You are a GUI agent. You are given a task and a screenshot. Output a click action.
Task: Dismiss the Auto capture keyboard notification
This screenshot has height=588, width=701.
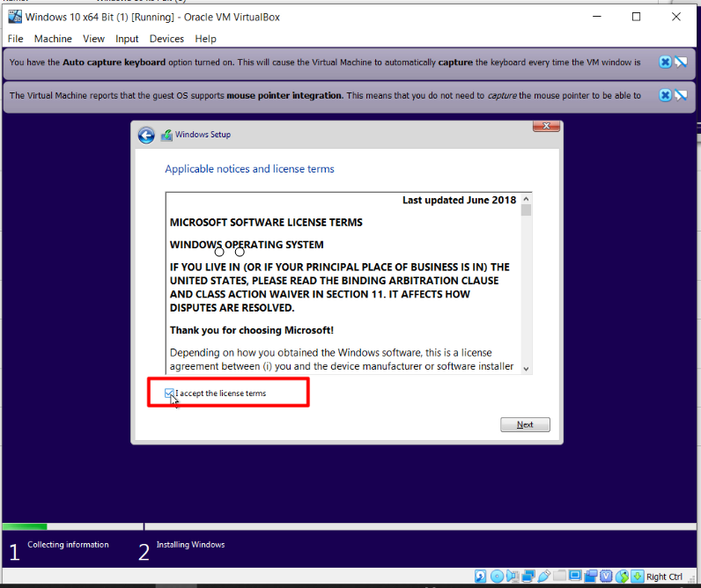[x=665, y=62]
